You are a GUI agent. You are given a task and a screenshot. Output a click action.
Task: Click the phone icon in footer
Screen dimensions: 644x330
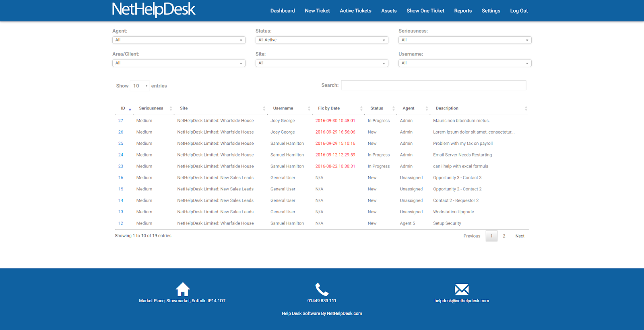[x=322, y=289]
